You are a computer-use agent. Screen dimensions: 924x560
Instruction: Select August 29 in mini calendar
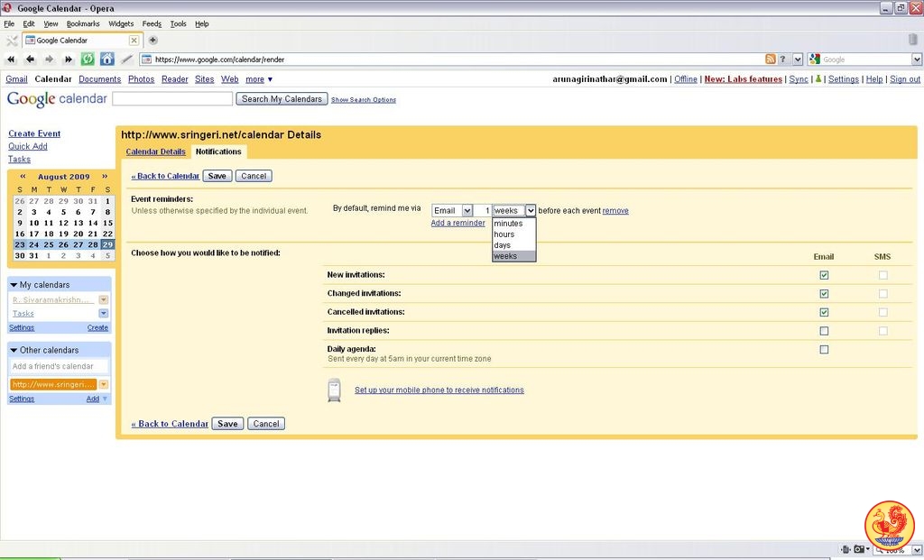(x=107, y=245)
